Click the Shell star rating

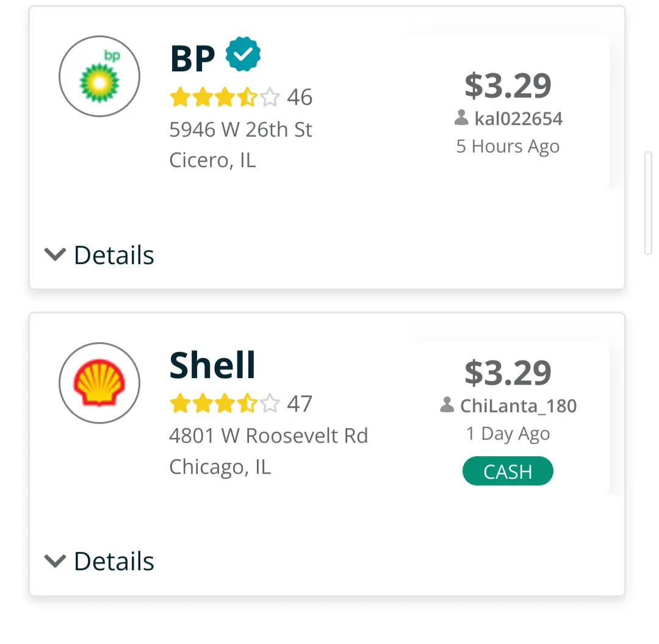tap(225, 404)
